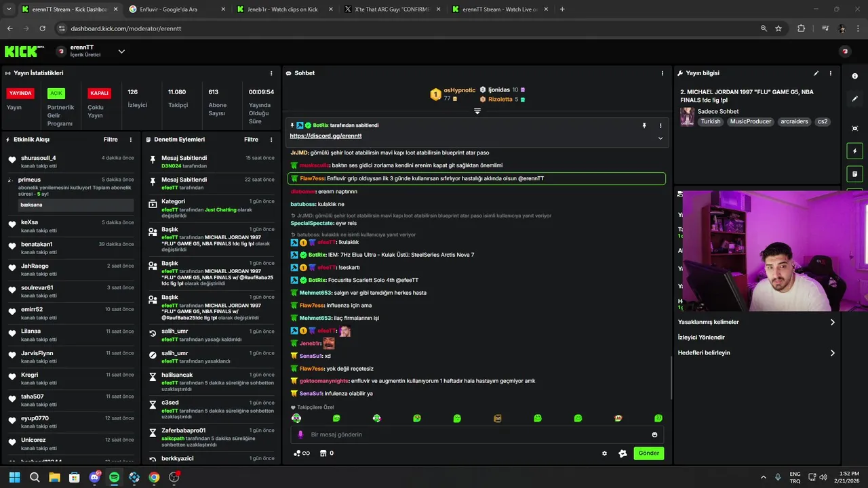This screenshot has width=868, height=488.
Task: Open the emoji picker in chat input
Action: [654, 434]
